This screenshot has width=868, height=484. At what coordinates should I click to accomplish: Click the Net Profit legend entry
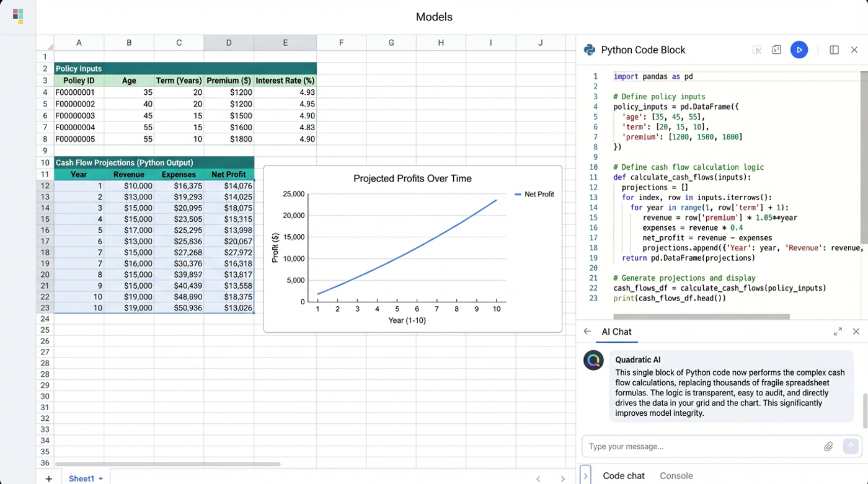click(534, 195)
